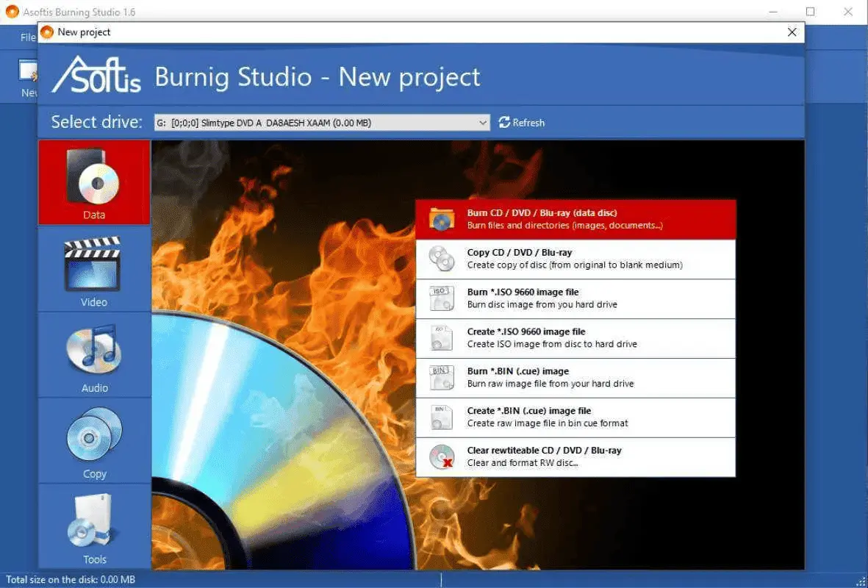Close the New project dialog
The width and height of the screenshot is (868, 588).
click(792, 32)
